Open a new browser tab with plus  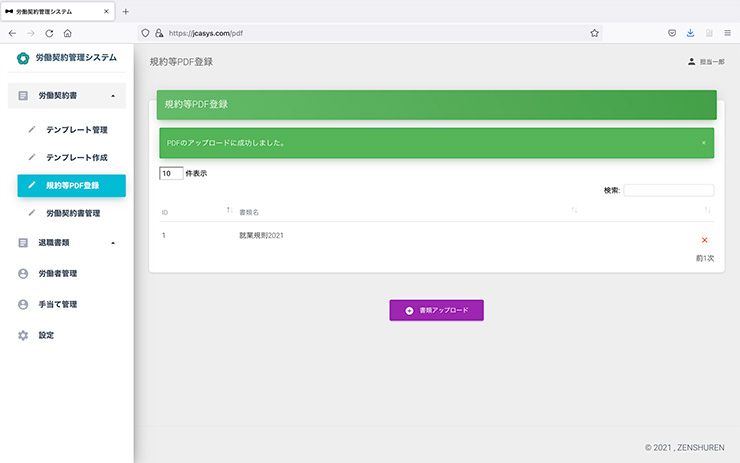point(126,11)
